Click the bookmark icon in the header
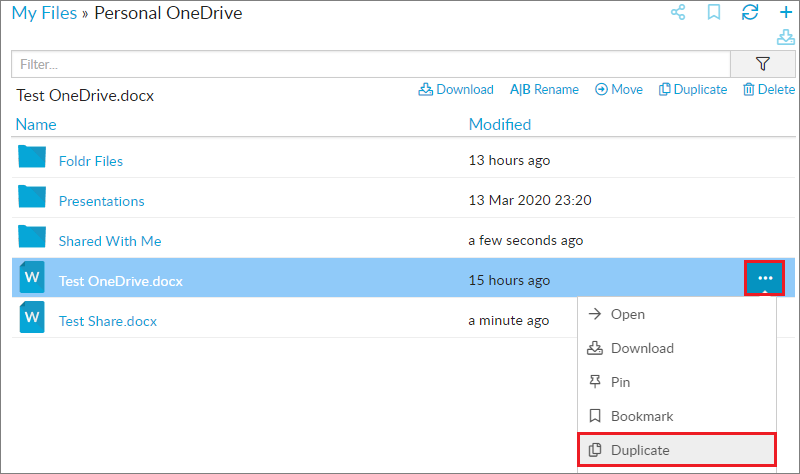 (x=714, y=12)
